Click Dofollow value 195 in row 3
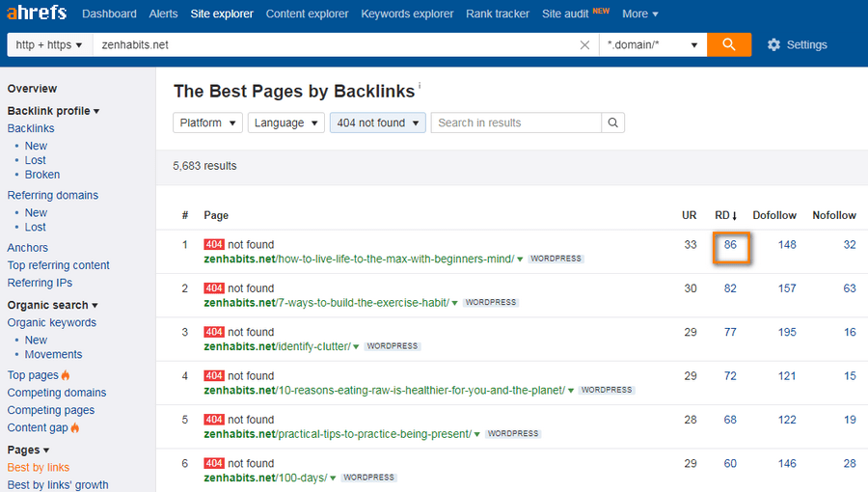Screen dimensions: 868x492 click(x=787, y=332)
